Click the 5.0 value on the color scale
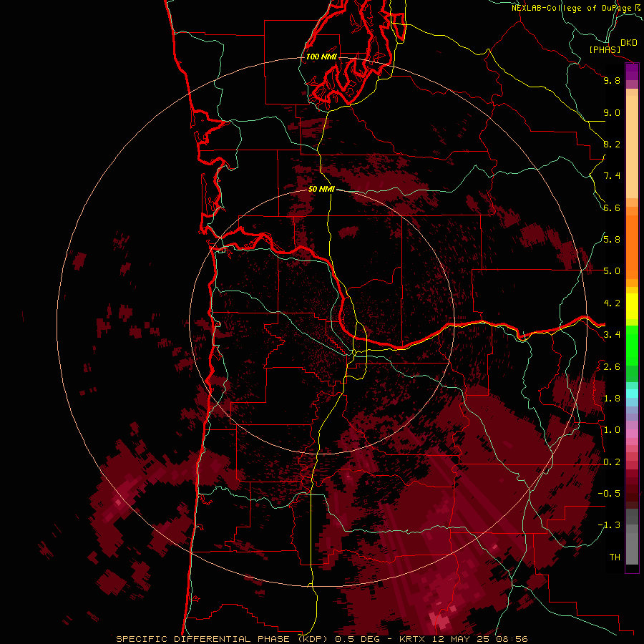This screenshot has width=644, height=644. 612,271
